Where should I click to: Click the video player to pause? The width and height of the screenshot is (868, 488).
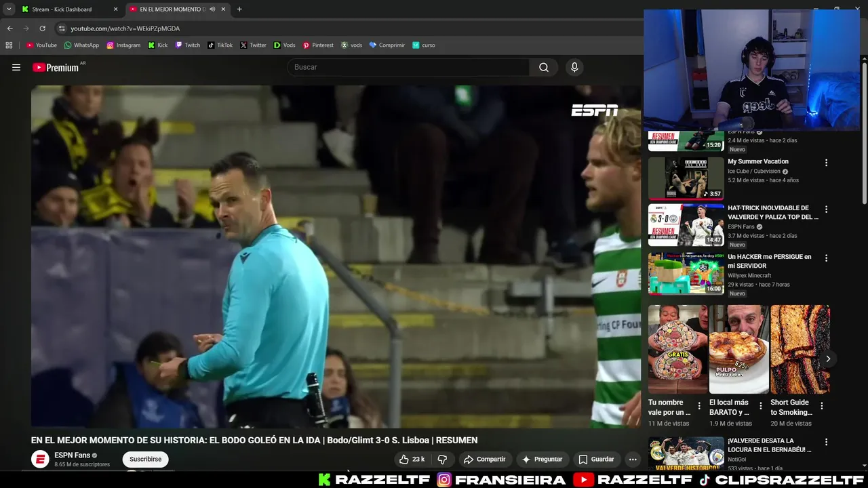point(336,256)
